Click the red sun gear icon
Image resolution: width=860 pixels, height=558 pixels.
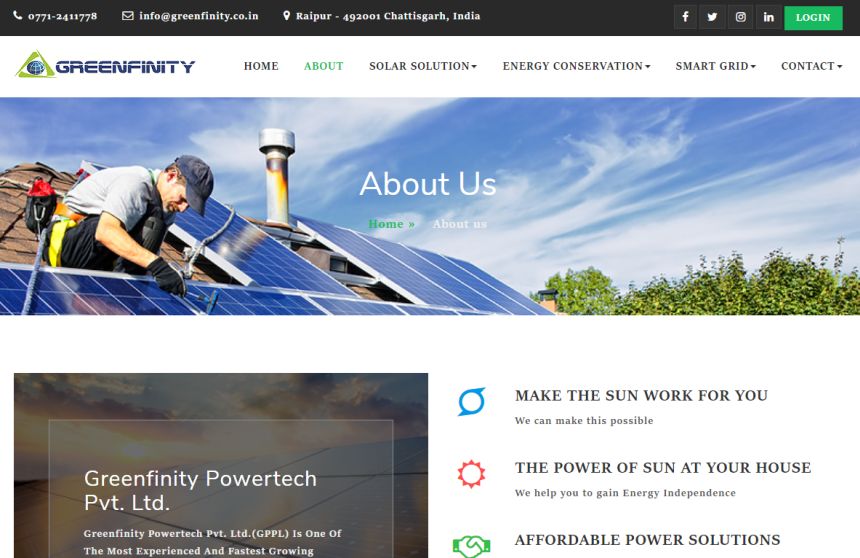click(x=471, y=474)
